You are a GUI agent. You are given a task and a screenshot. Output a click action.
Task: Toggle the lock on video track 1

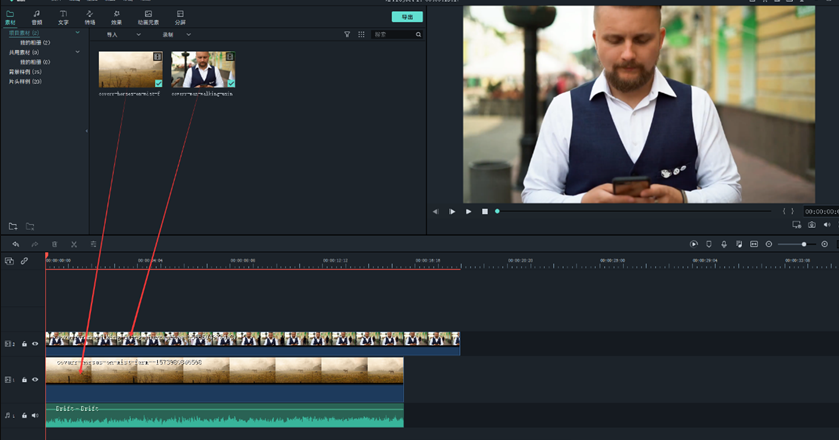pos(24,380)
